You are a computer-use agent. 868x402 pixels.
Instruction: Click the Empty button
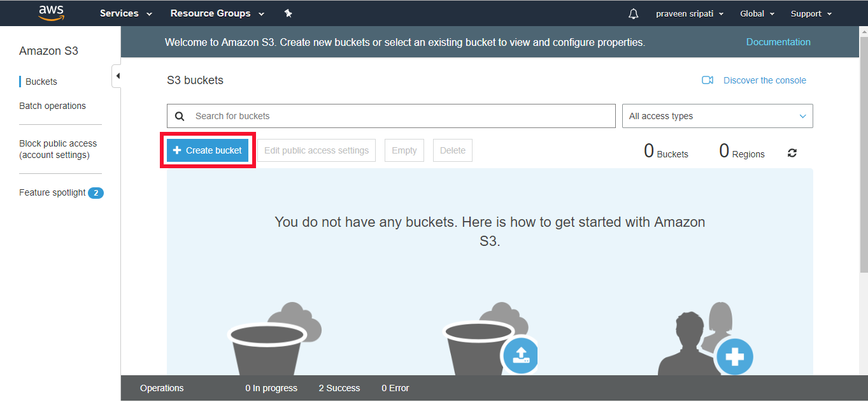pos(404,150)
